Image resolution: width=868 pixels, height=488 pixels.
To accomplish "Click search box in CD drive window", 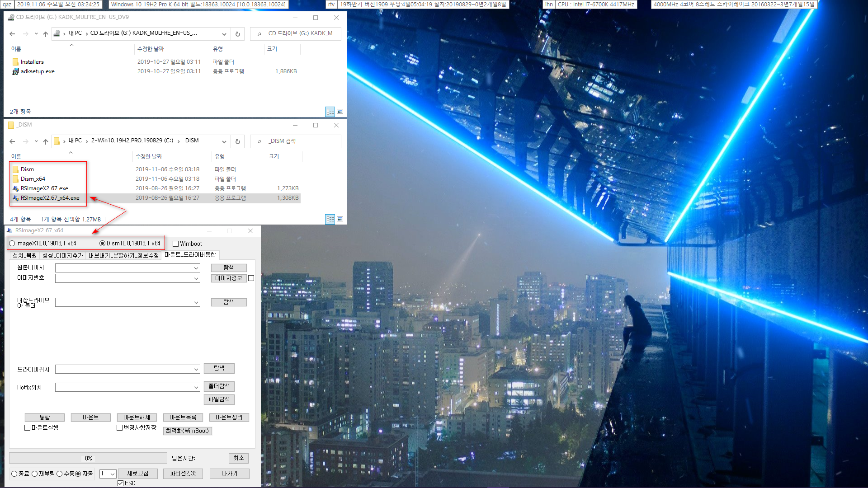I will tap(296, 34).
